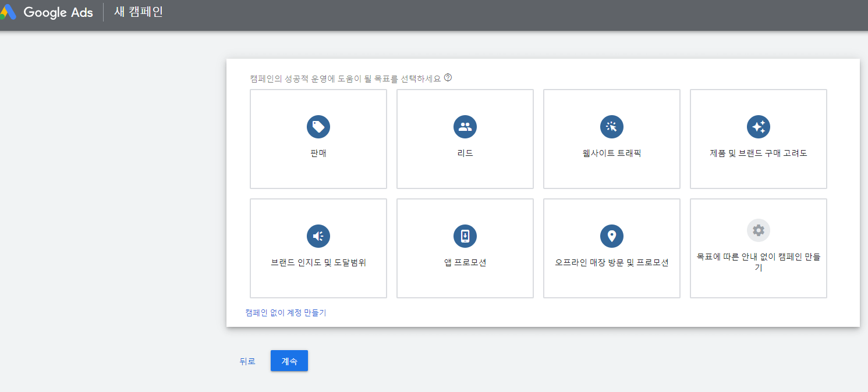Click the location pin icon for 오프라인 매장 방문
The image size is (868, 392).
click(612, 236)
